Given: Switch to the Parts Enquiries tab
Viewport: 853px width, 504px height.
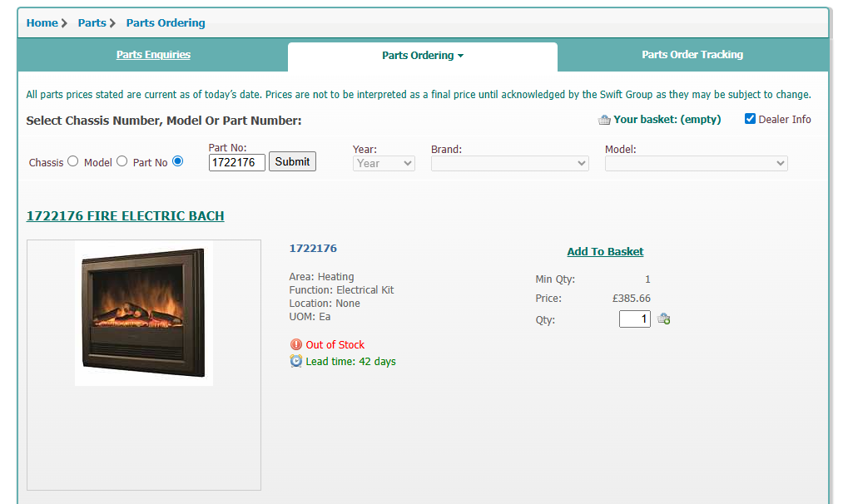Looking at the screenshot, I should click(153, 55).
